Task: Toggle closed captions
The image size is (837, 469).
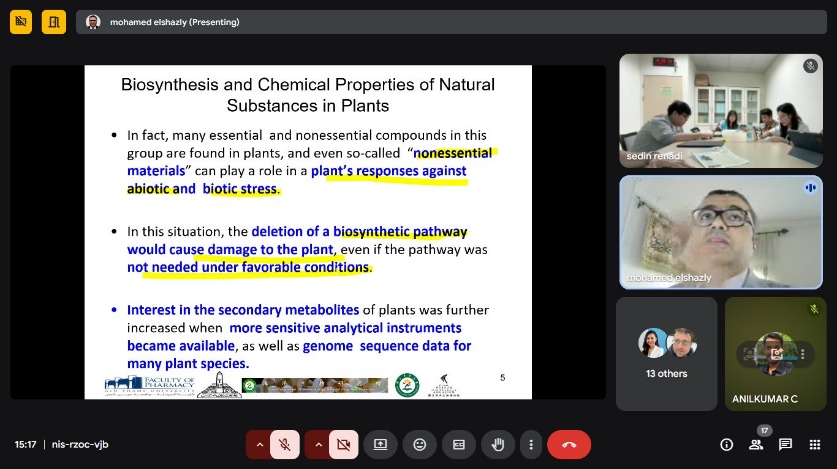Action: coord(459,444)
